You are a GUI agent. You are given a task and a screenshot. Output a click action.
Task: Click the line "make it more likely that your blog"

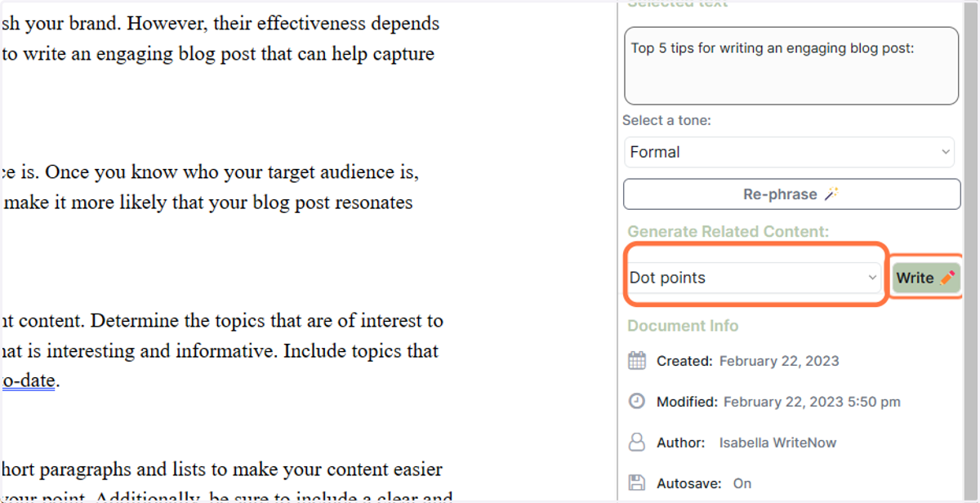207,203
